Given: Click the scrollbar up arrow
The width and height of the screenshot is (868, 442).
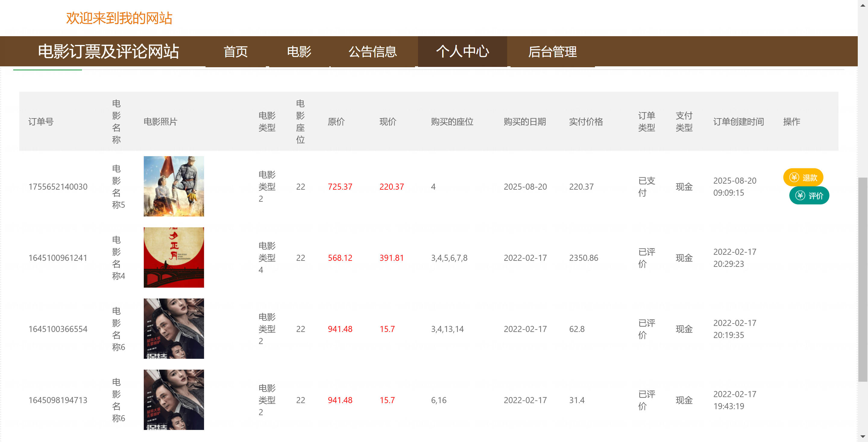Looking at the screenshot, I should point(863,5).
